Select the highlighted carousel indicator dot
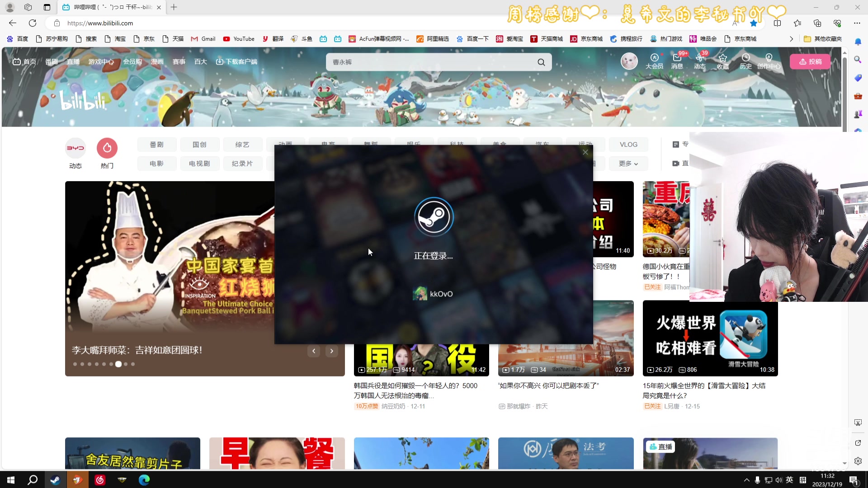Screen dimensions: 868x488 pyautogui.click(x=118, y=364)
